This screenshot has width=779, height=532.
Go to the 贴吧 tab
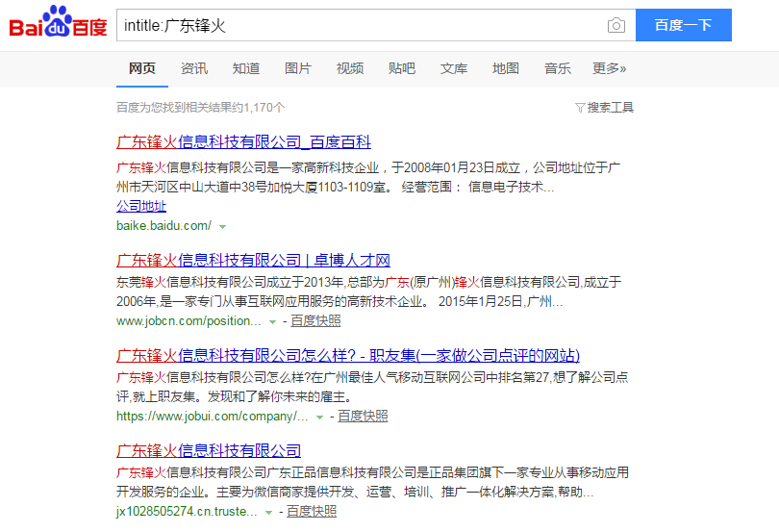tap(402, 68)
